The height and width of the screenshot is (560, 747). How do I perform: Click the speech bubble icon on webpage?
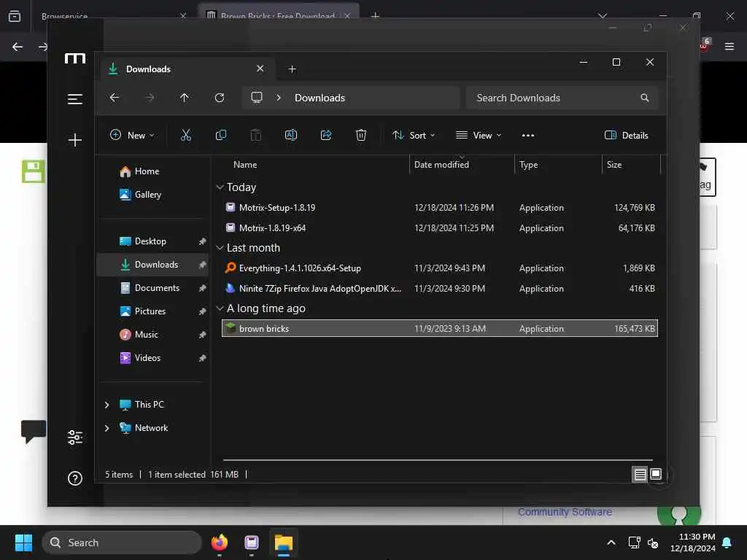[x=34, y=431]
